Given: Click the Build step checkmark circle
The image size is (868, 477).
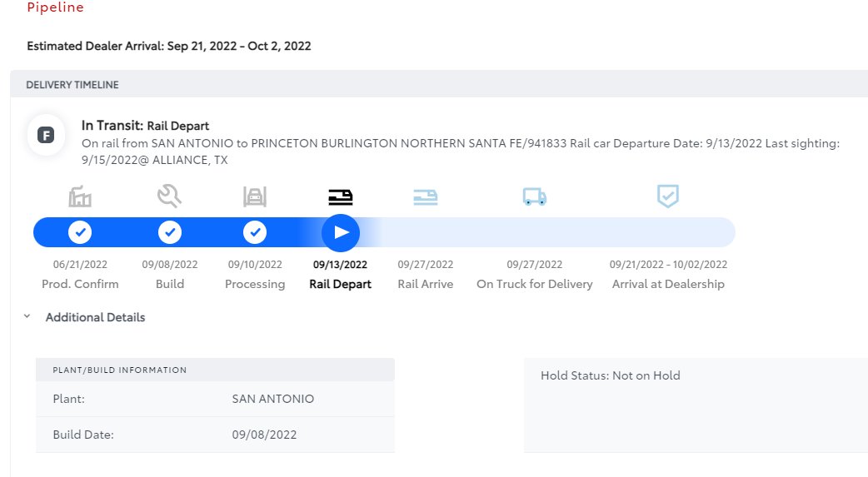Looking at the screenshot, I should click(x=169, y=232).
